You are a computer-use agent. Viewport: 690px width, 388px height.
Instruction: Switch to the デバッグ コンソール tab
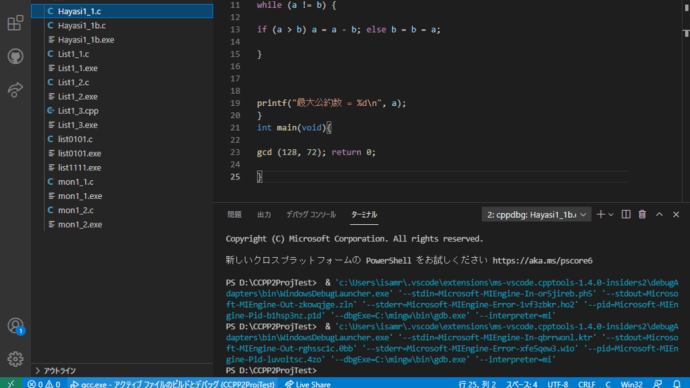311,215
